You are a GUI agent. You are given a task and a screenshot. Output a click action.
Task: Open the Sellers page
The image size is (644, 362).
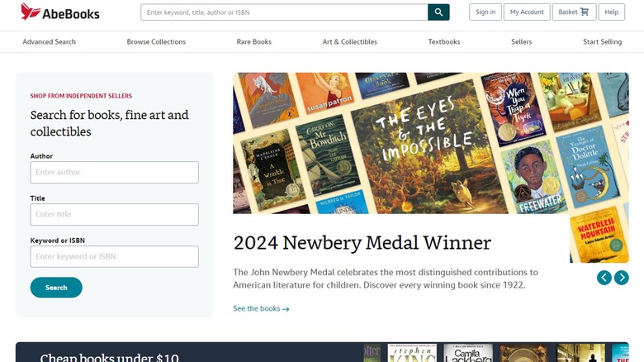522,42
